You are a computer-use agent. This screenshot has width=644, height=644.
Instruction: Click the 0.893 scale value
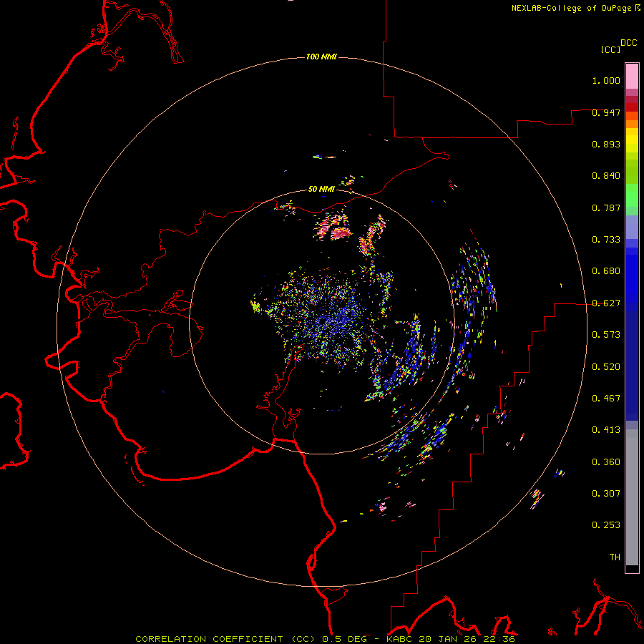click(x=606, y=144)
